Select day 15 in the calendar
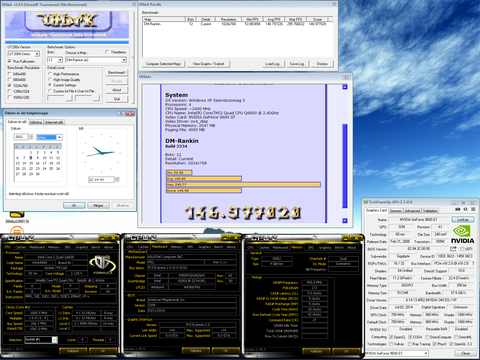480x360 pixels. (31, 163)
